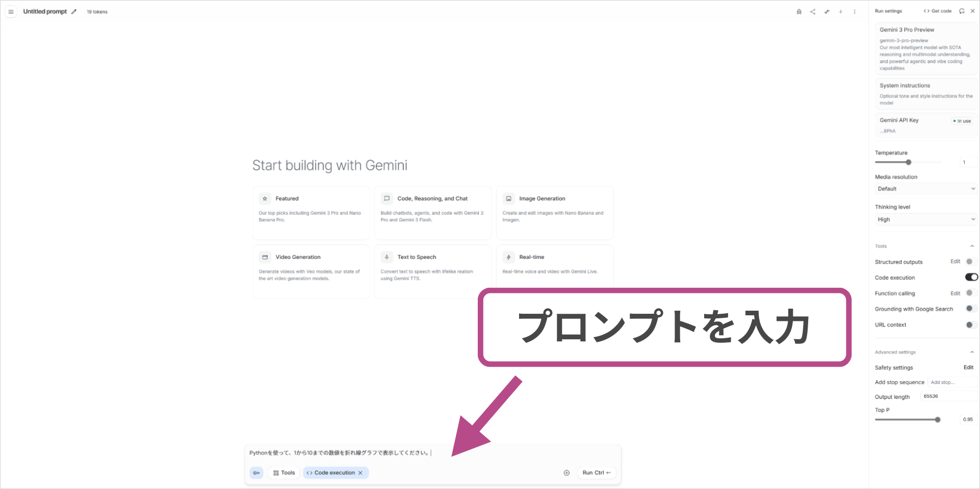Turn on URL context tool

[970, 324]
